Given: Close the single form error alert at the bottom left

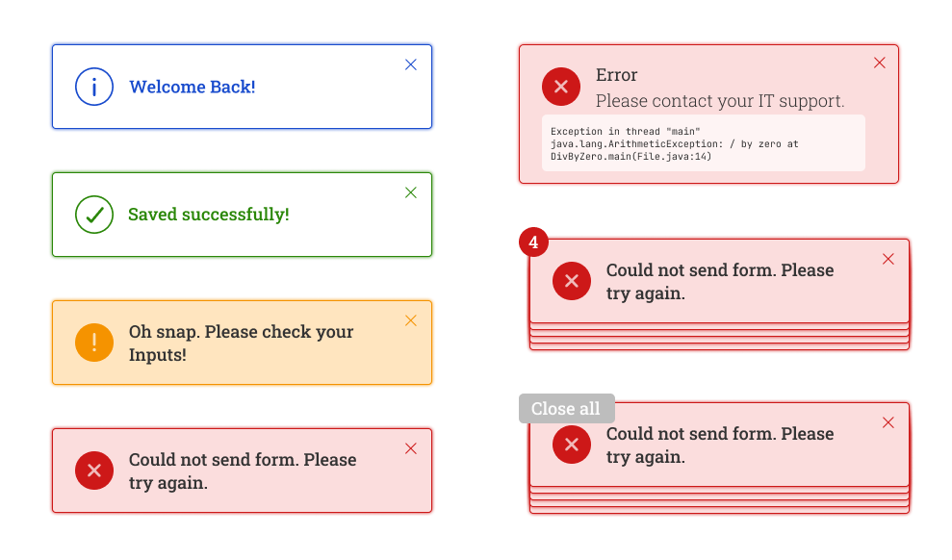Looking at the screenshot, I should [x=410, y=448].
